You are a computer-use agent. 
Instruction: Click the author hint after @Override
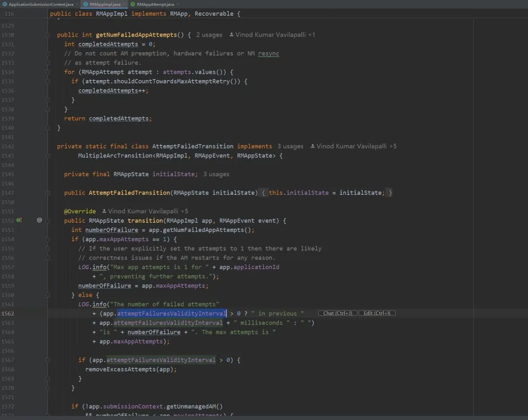(x=148, y=211)
